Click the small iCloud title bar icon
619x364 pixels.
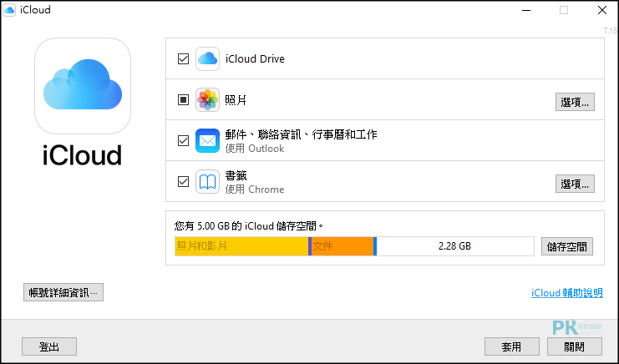pos(9,10)
